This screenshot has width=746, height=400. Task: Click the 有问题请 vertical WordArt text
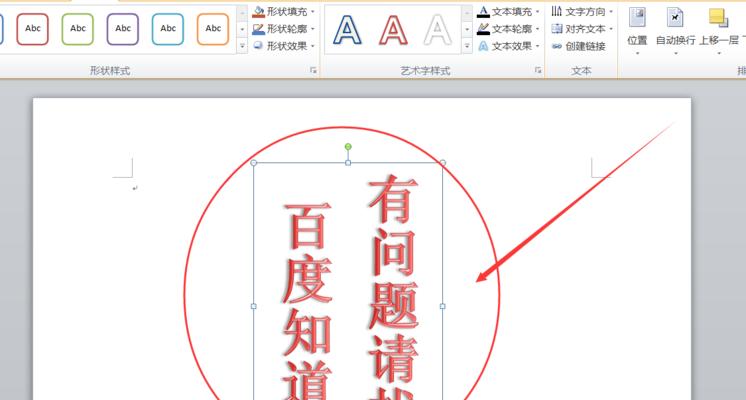click(393, 287)
